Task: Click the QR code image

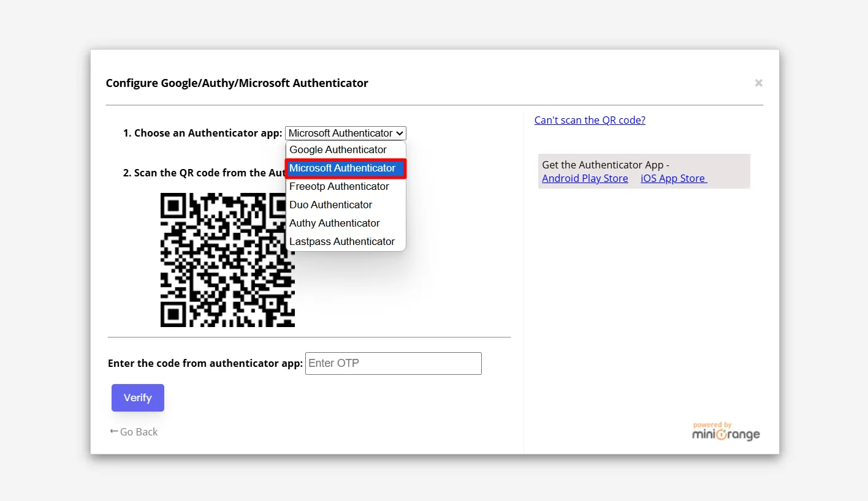Action: (227, 260)
